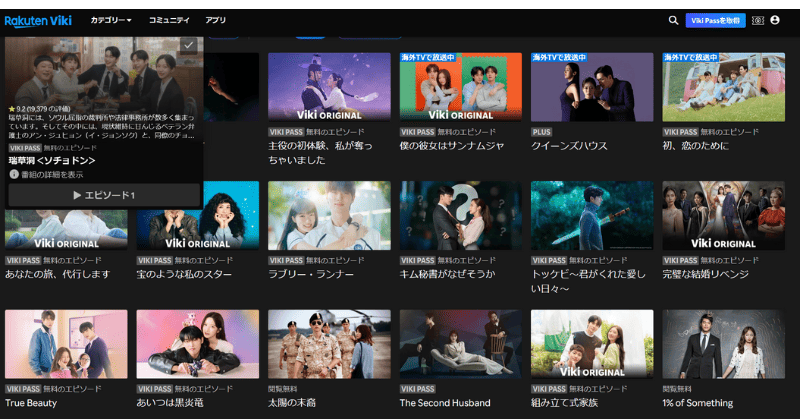The width and height of the screenshot is (800, 419).
Task: Click VIKI PASS badge under The Second Husband
Action: click(x=417, y=389)
